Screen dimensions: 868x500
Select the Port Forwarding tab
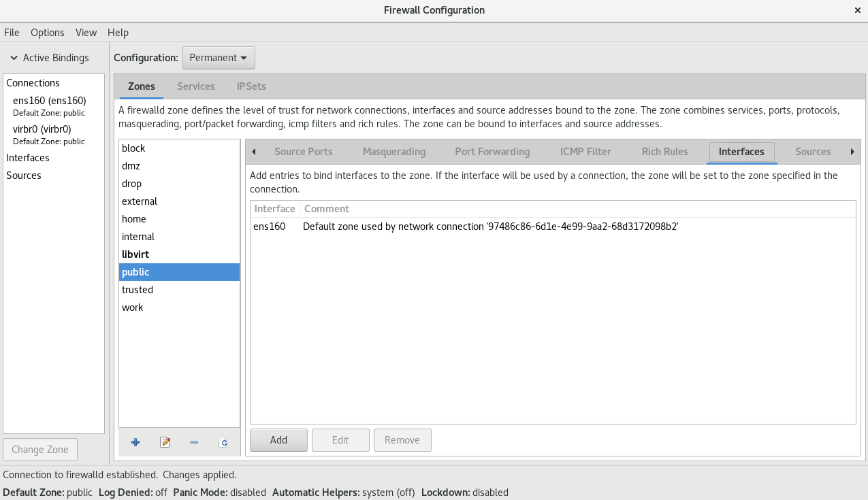click(492, 152)
